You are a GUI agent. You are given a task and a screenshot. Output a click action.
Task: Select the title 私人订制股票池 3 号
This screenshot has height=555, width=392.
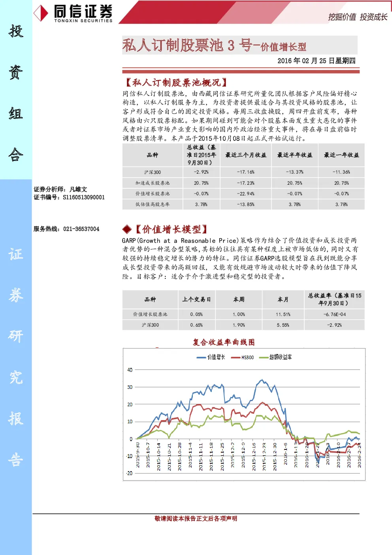[187, 45]
